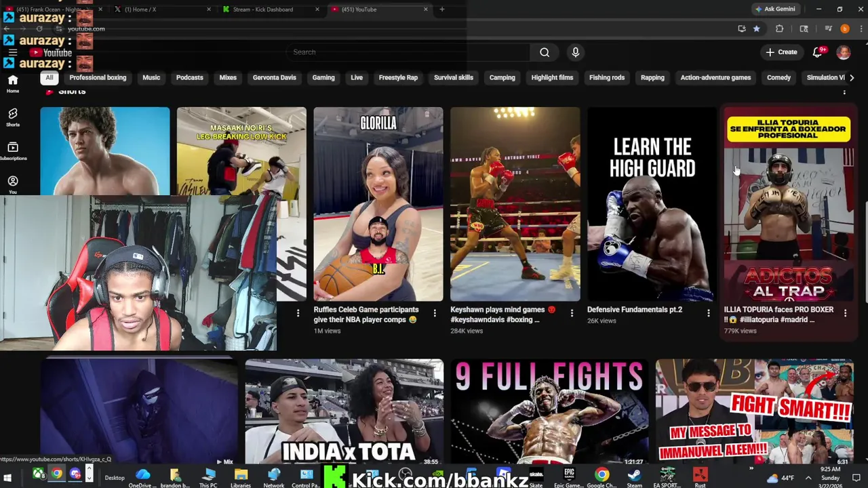Filter by Rapping chip
Image resolution: width=868 pixels, height=488 pixels.
(652, 77)
